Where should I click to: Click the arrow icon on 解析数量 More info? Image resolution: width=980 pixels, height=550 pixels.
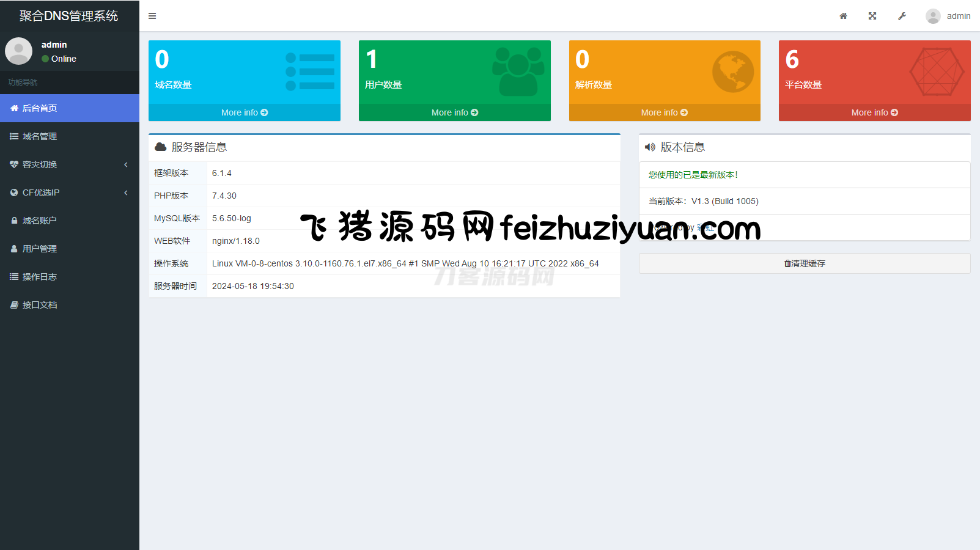[x=684, y=112]
